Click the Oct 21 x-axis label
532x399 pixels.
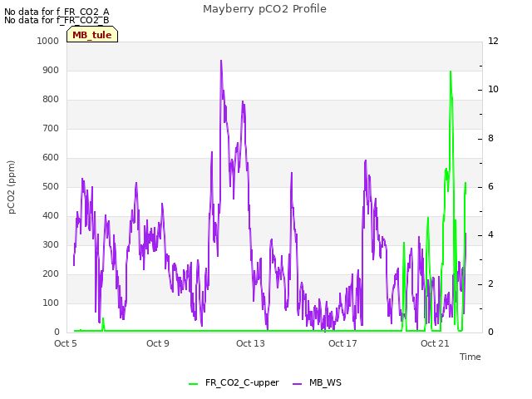(435, 343)
